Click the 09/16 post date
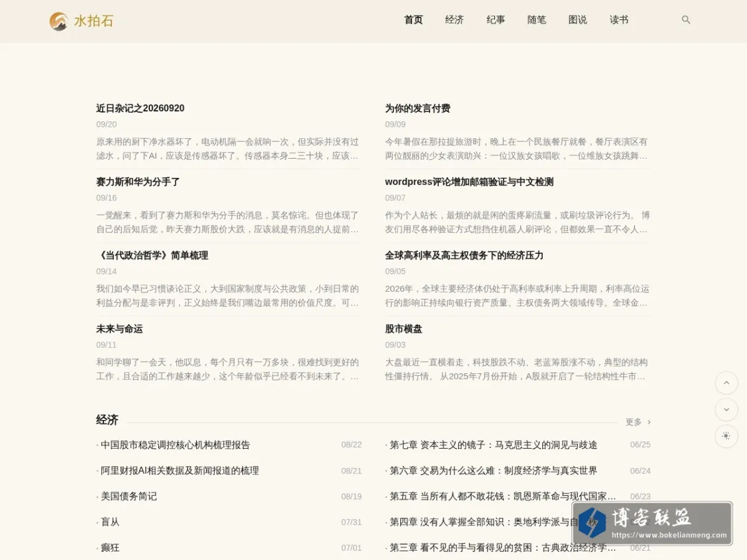The height and width of the screenshot is (560, 747). coord(106,198)
